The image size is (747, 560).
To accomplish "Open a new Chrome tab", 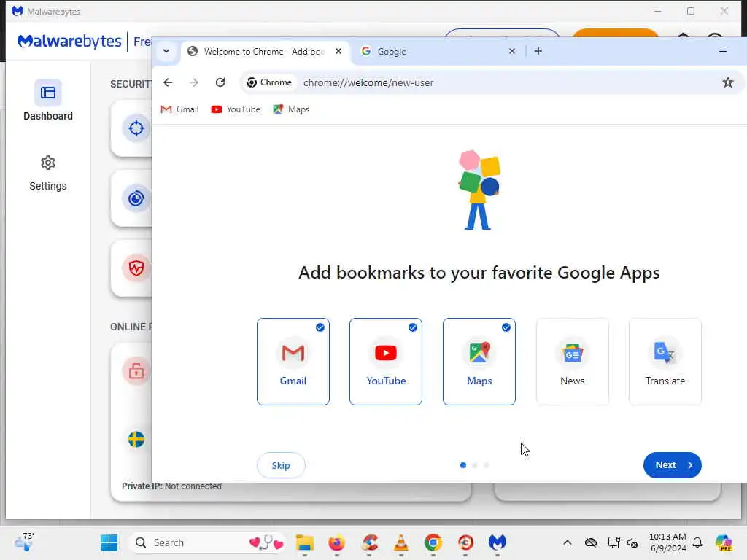I will tap(538, 52).
